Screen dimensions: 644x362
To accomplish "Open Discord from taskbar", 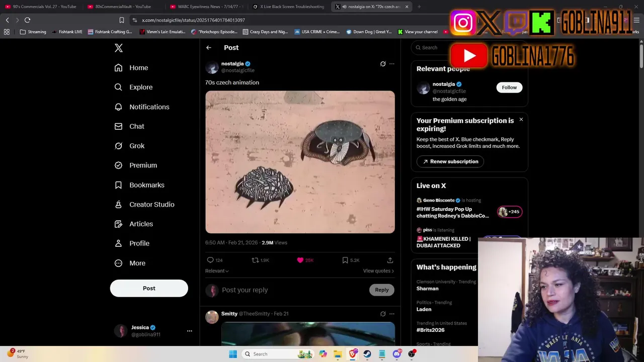I will coord(397,354).
